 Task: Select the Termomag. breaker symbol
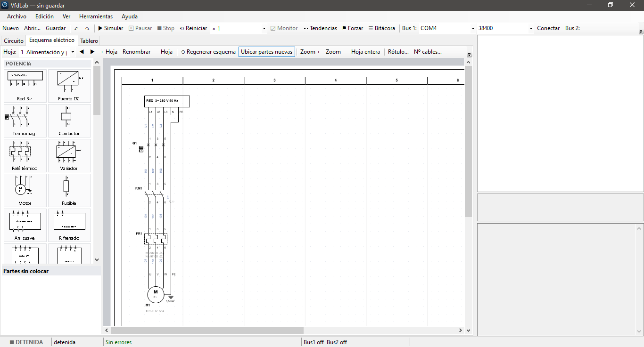click(x=25, y=121)
